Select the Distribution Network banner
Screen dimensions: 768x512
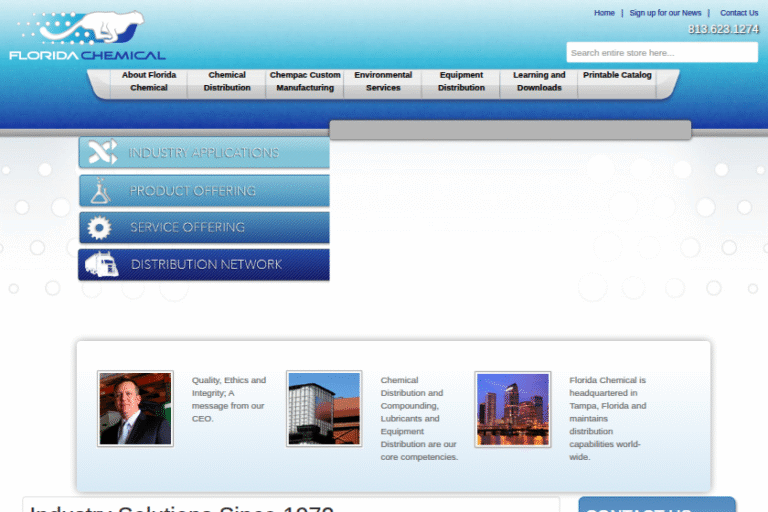click(x=205, y=264)
